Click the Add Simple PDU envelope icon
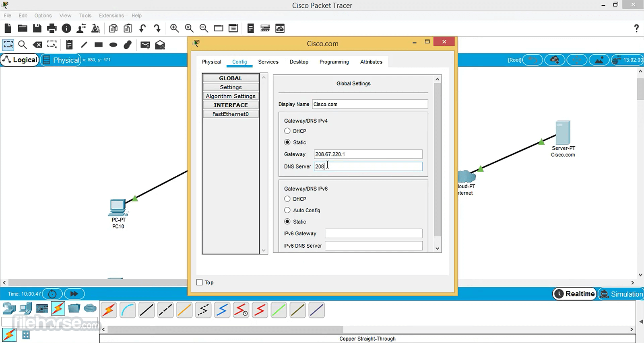The width and height of the screenshot is (644, 343). pyautogui.click(x=145, y=45)
